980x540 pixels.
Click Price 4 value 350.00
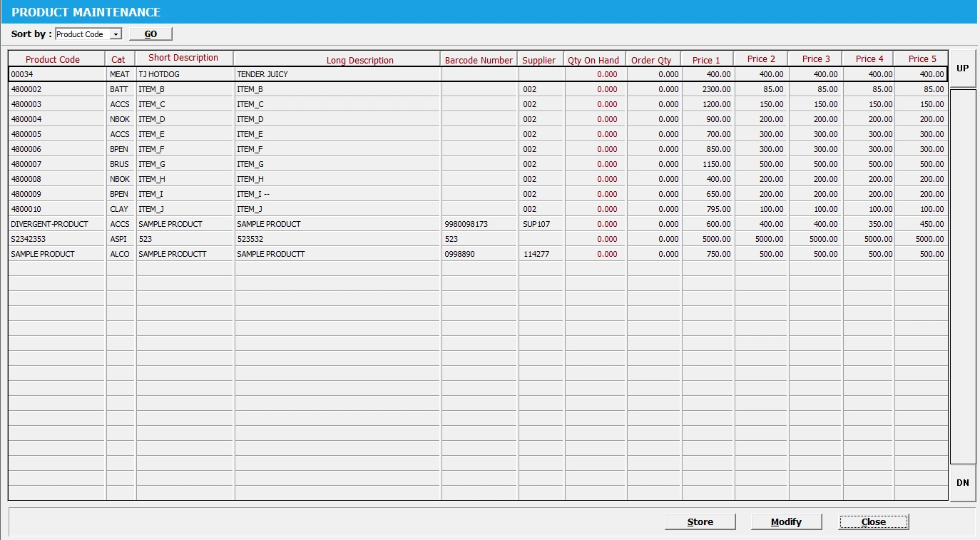point(868,224)
